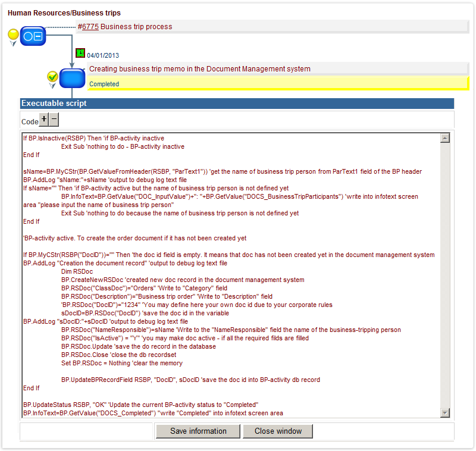Click the blue activity box for Creating business trip memo
The image size is (476, 451).
click(72, 79)
